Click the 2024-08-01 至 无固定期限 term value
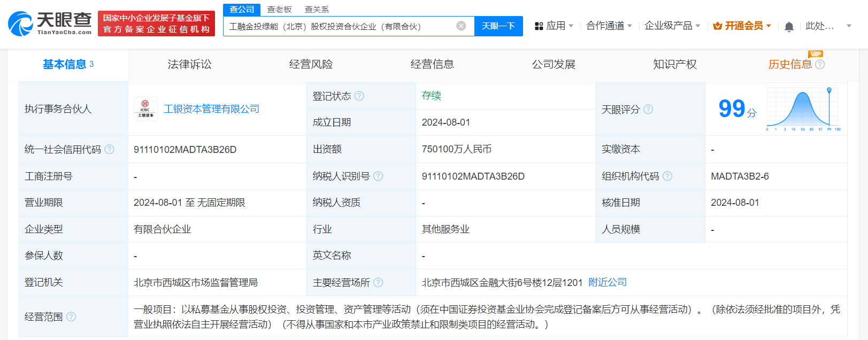Viewport: 868px width, 340px height. point(189,203)
